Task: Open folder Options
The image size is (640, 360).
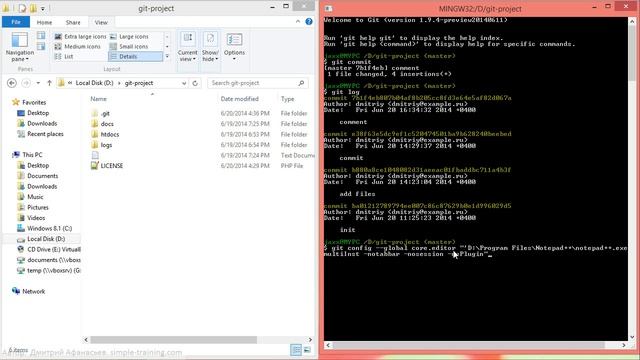Action: (x=234, y=47)
